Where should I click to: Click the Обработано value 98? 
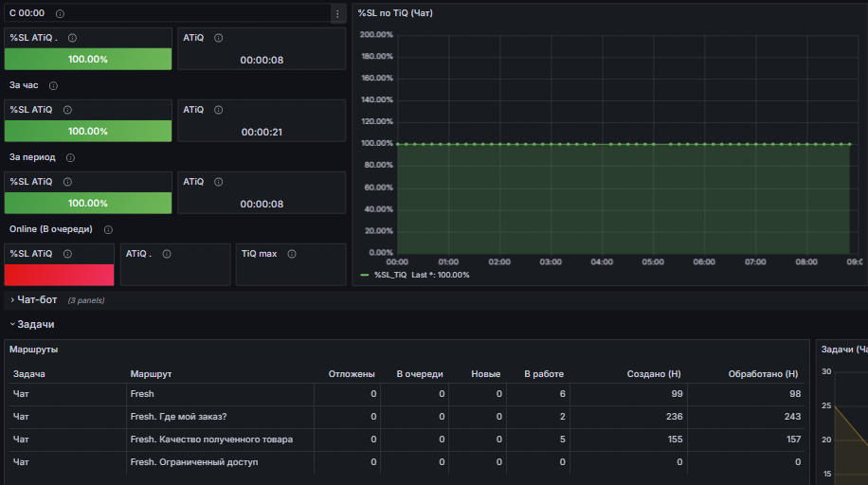tap(795, 394)
